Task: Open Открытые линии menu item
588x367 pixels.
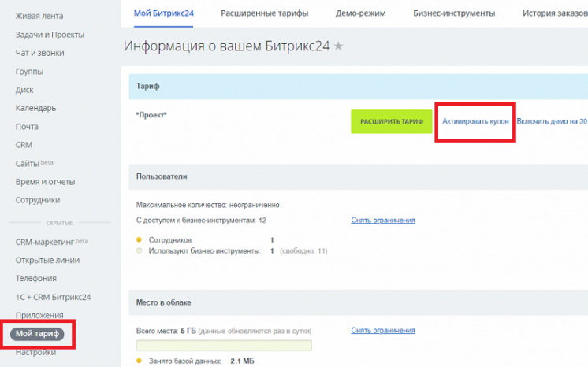Action: [x=47, y=260]
